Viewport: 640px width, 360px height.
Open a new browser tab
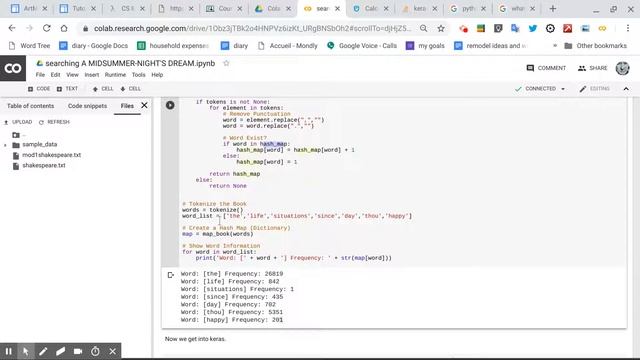(553, 9)
